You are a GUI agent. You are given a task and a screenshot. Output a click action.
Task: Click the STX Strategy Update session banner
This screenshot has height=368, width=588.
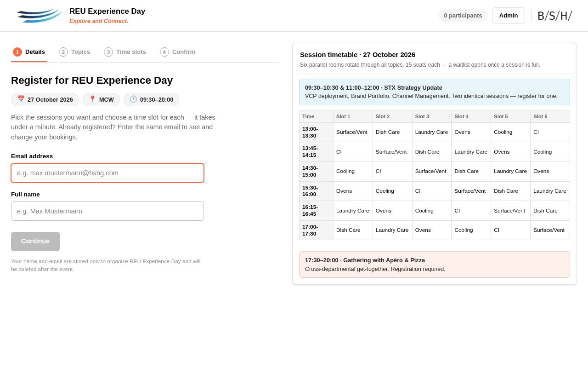point(435,92)
